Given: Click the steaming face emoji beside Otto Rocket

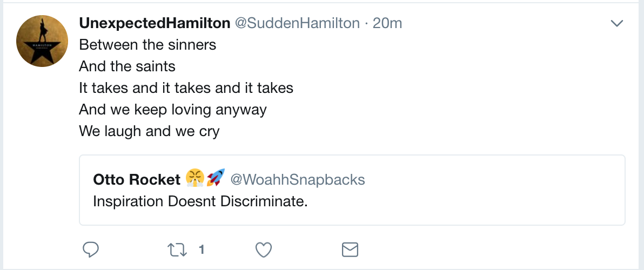Looking at the screenshot, I should pyautogui.click(x=194, y=178).
